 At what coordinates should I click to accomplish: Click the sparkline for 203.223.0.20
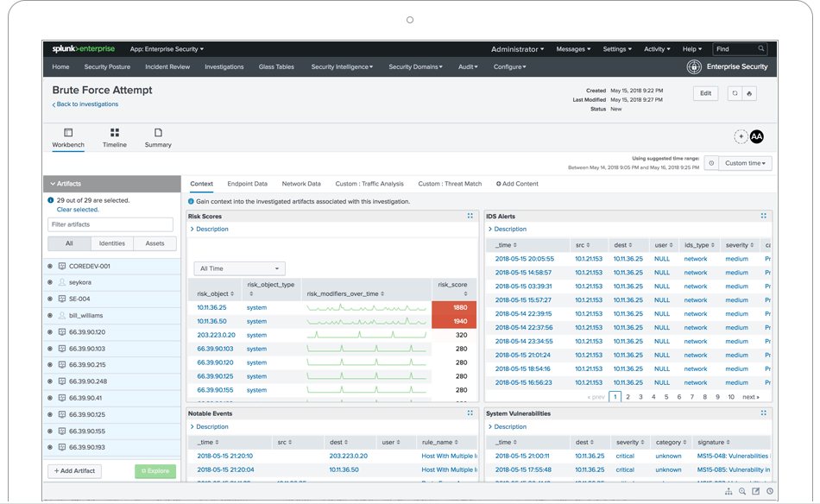(x=367, y=335)
